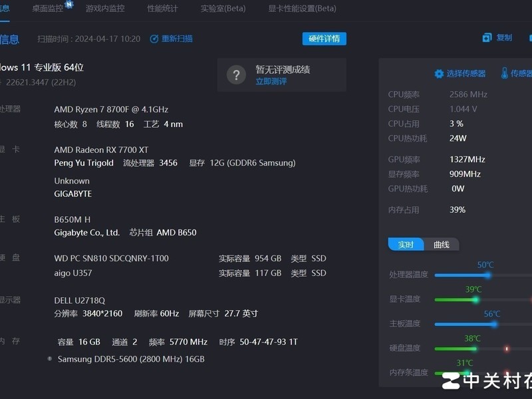Click the 12G (GDDR6 Samsung) text

[253, 163]
